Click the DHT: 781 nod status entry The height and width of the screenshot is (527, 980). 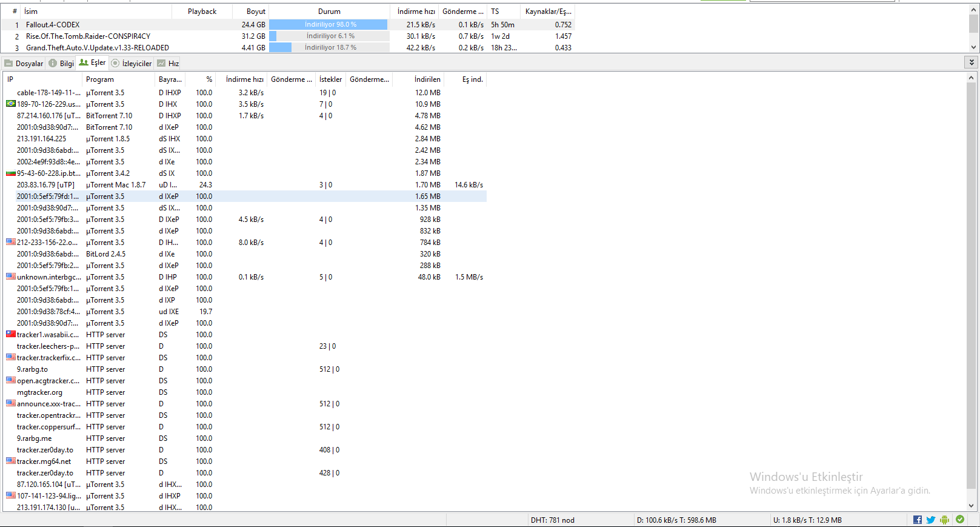pos(552,520)
